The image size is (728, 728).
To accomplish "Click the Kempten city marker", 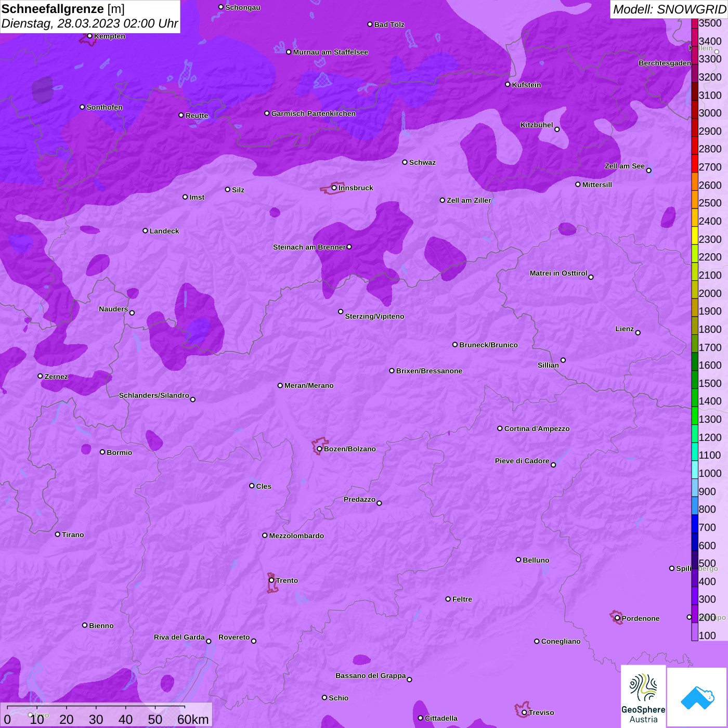I will pos(89,36).
